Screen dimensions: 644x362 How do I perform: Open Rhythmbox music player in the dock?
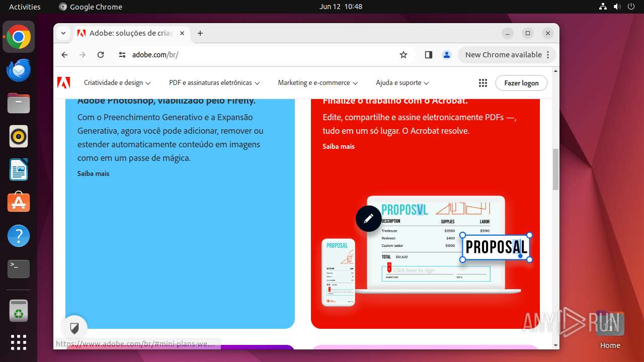[x=19, y=136]
